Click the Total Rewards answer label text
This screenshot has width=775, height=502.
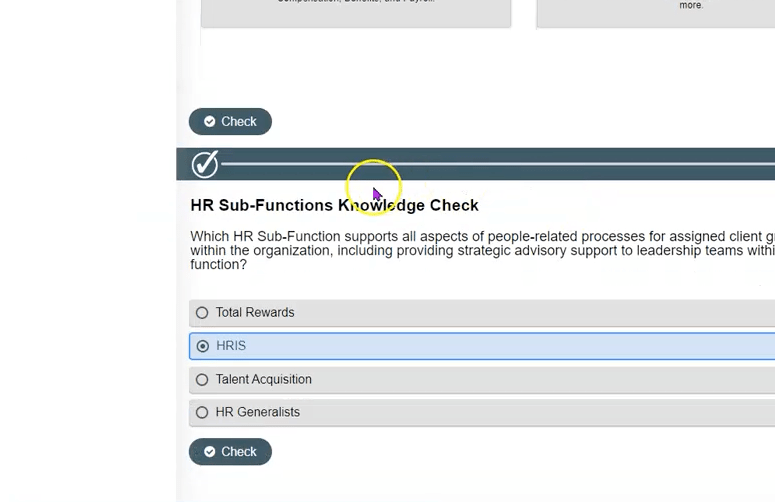click(255, 313)
